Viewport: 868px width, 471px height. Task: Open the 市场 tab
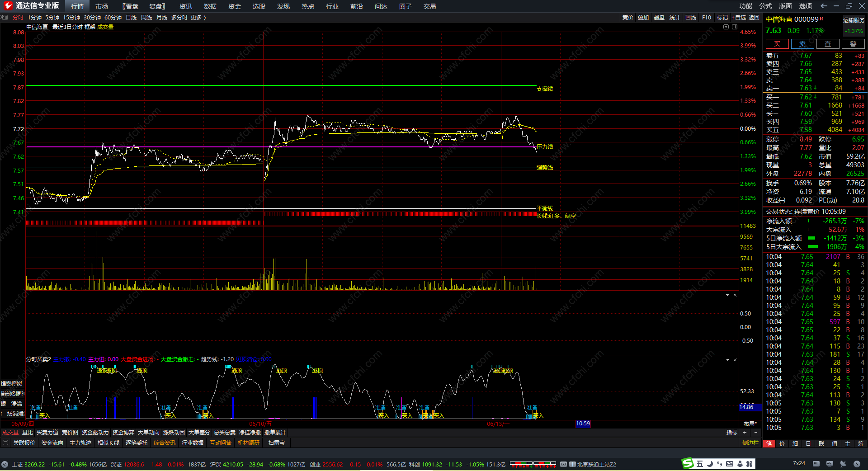coord(102,6)
